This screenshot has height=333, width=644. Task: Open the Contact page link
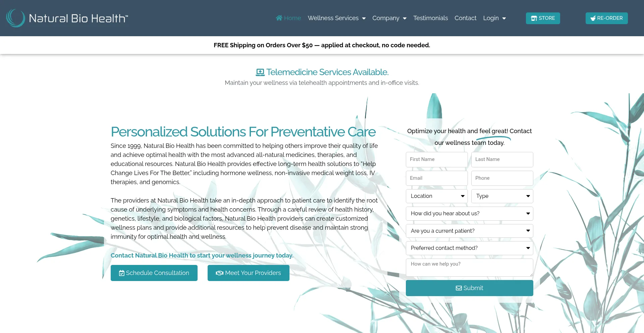tap(465, 18)
